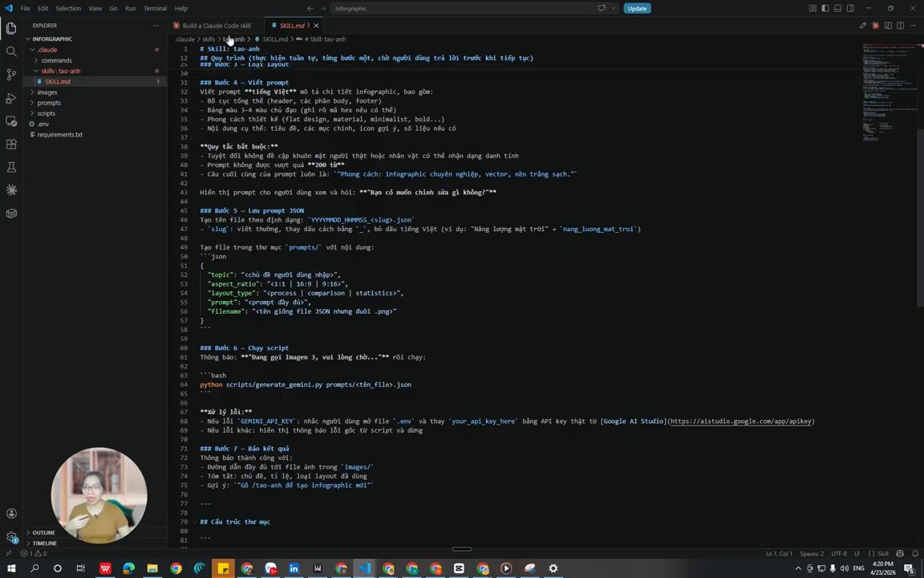924x578 pixels.
Task: Open the Selection menu
Action: (68, 8)
